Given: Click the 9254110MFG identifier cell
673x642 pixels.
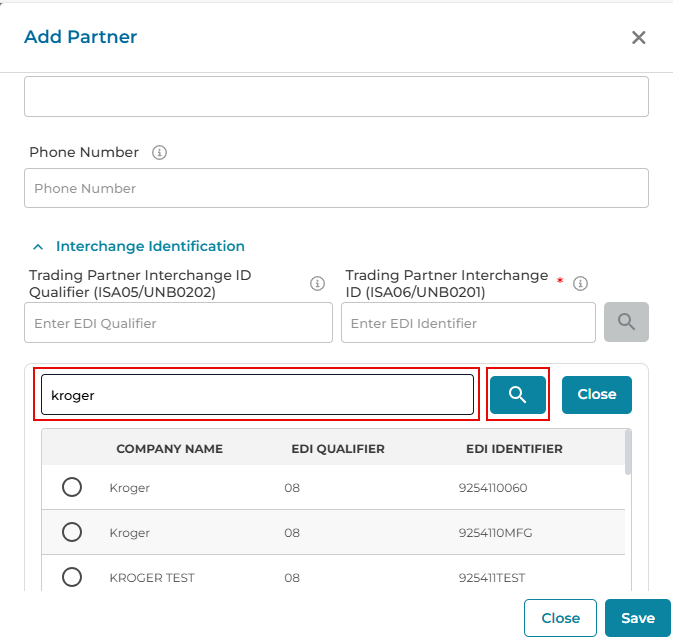Looking at the screenshot, I should coord(495,533).
